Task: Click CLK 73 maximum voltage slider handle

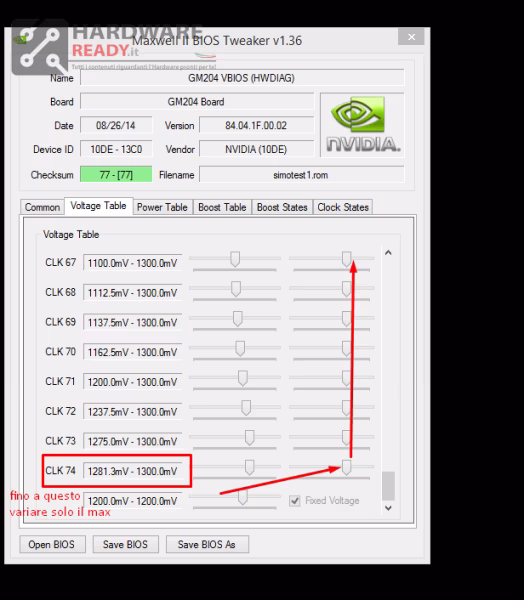Action: (x=346, y=438)
